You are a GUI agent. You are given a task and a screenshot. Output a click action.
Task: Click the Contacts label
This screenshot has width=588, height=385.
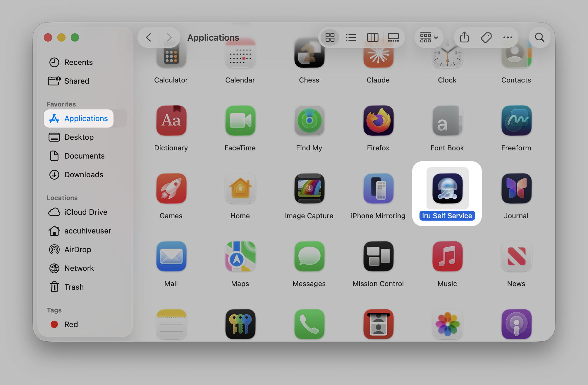516,80
